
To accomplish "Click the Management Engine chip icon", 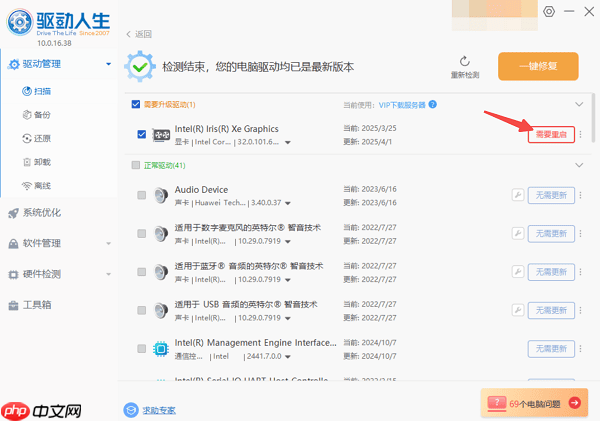I will coord(161,349).
